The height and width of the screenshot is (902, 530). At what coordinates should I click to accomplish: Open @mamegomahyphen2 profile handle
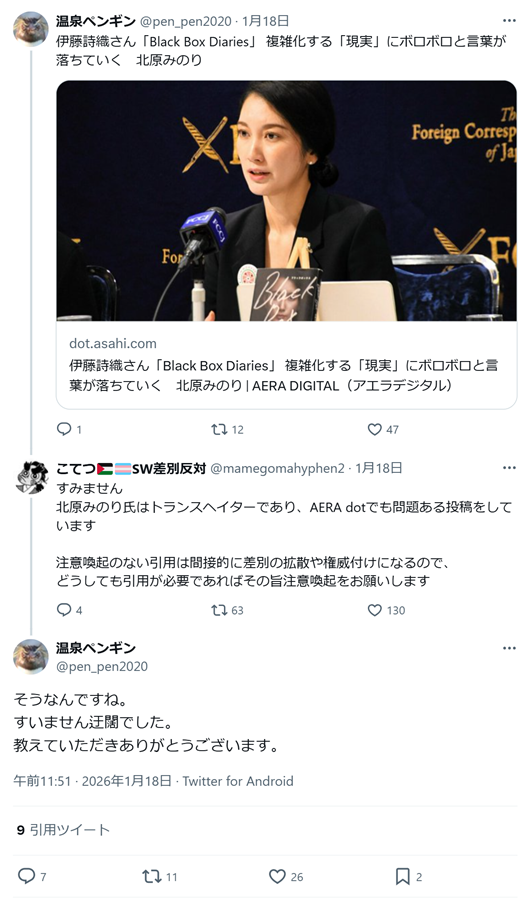tap(277, 468)
